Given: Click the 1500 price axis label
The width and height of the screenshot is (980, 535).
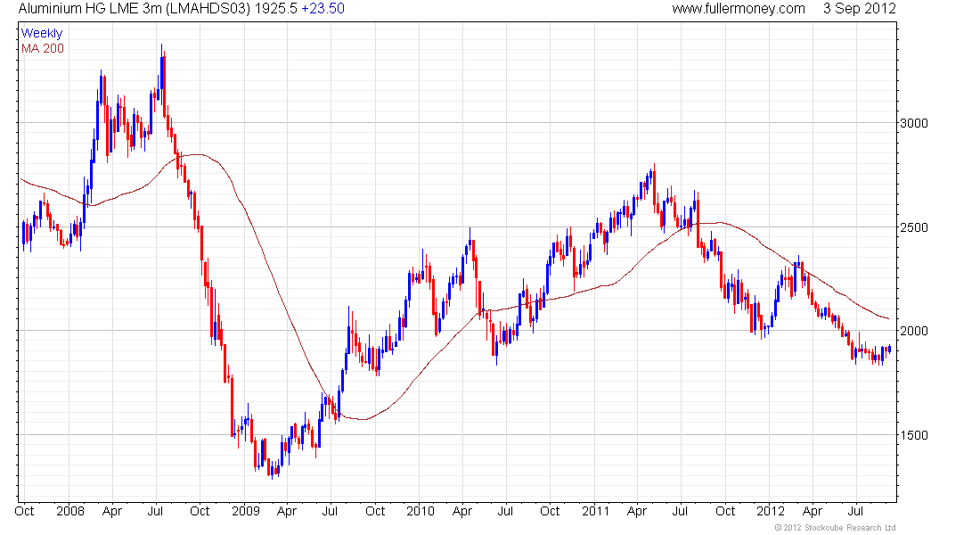Looking at the screenshot, I should click(914, 435).
